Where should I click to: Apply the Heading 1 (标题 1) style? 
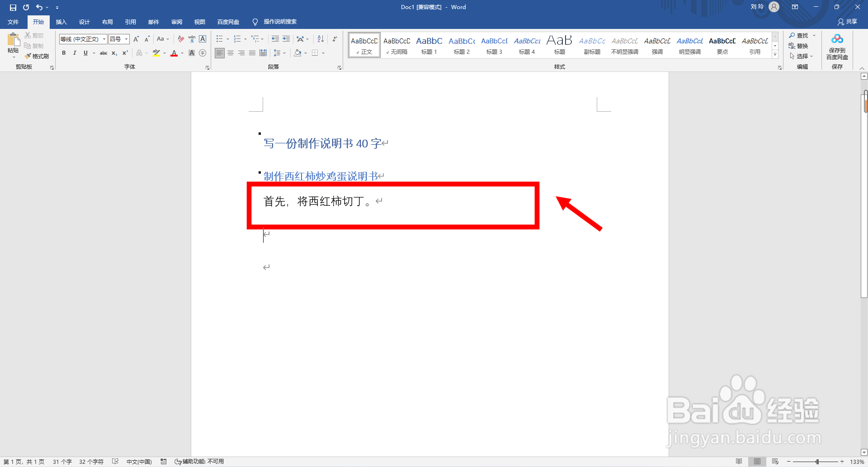[429, 45]
